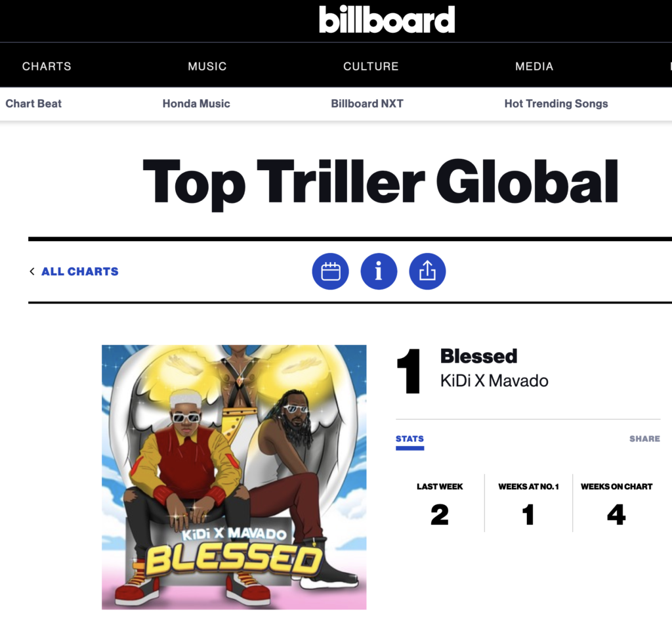Screen dimensions: 672x620
Task: Open the Chart Beat link
Action: 33,104
